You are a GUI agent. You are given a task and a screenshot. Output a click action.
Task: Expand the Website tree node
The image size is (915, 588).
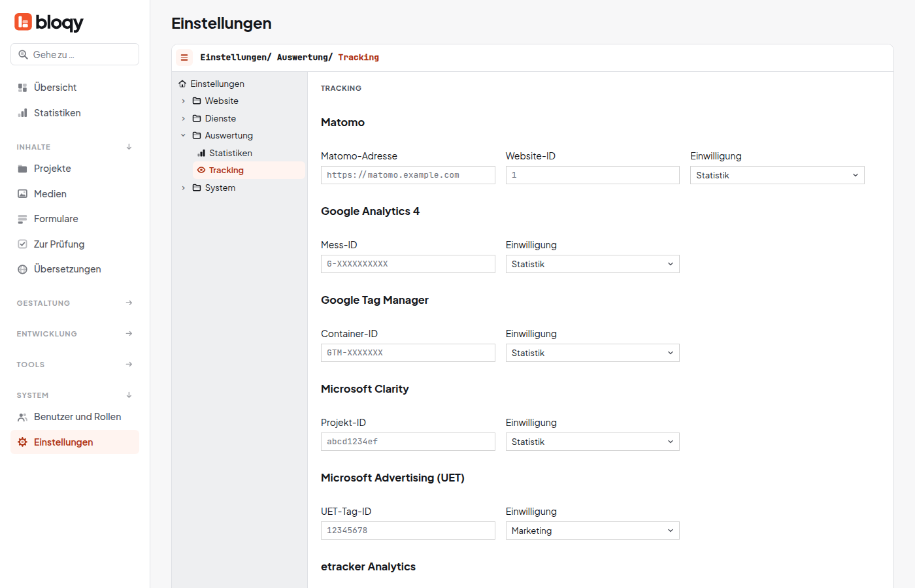click(x=184, y=101)
